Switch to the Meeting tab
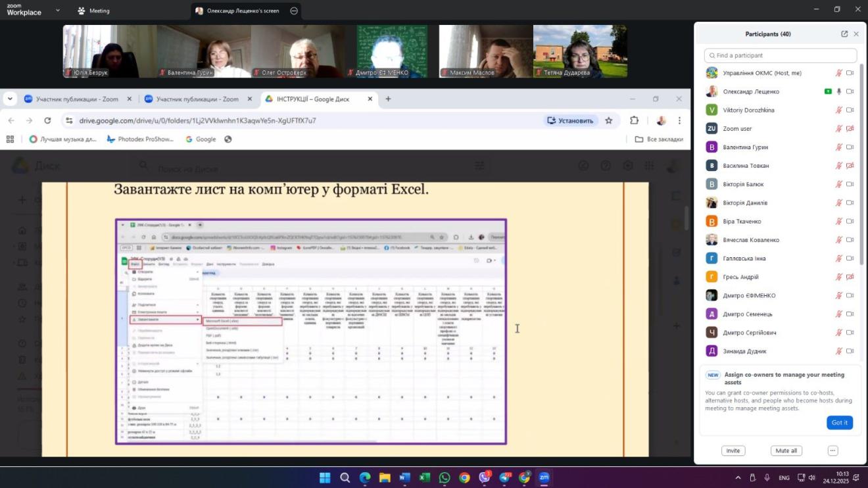This screenshot has width=868, height=488. (x=93, y=11)
